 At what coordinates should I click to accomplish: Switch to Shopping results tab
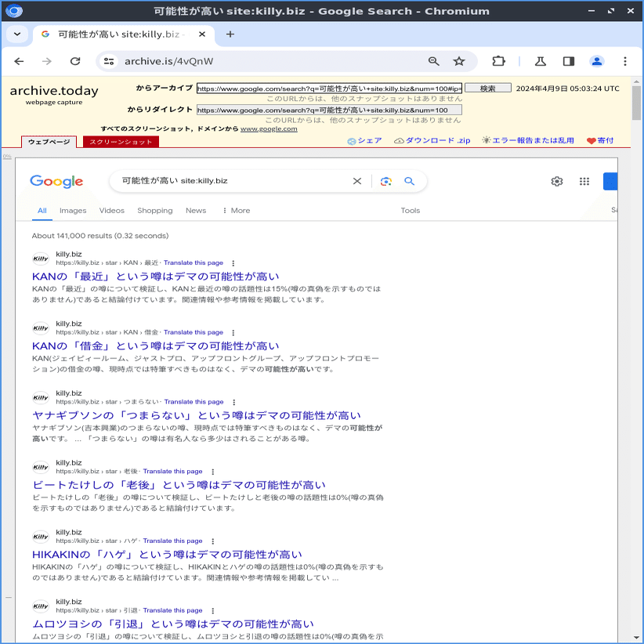coord(155,211)
